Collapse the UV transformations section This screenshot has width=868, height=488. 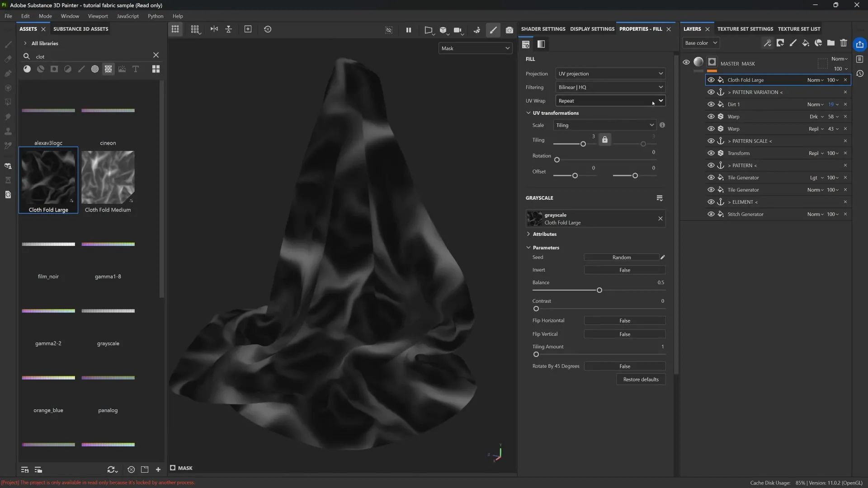tap(528, 113)
